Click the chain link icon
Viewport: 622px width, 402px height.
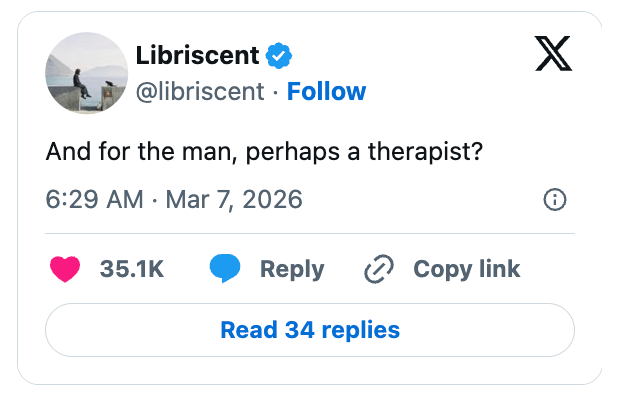tap(379, 268)
